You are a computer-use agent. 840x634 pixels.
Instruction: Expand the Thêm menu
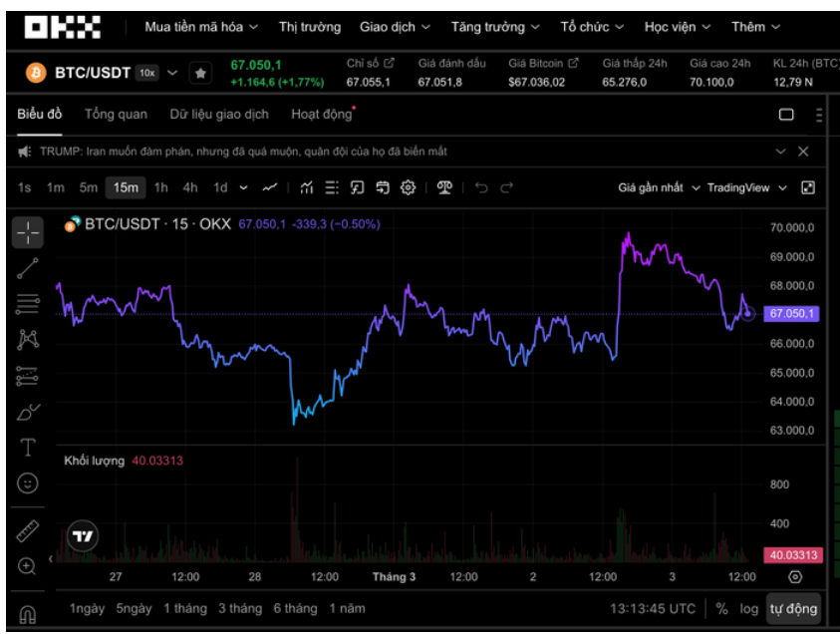(756, 27)
